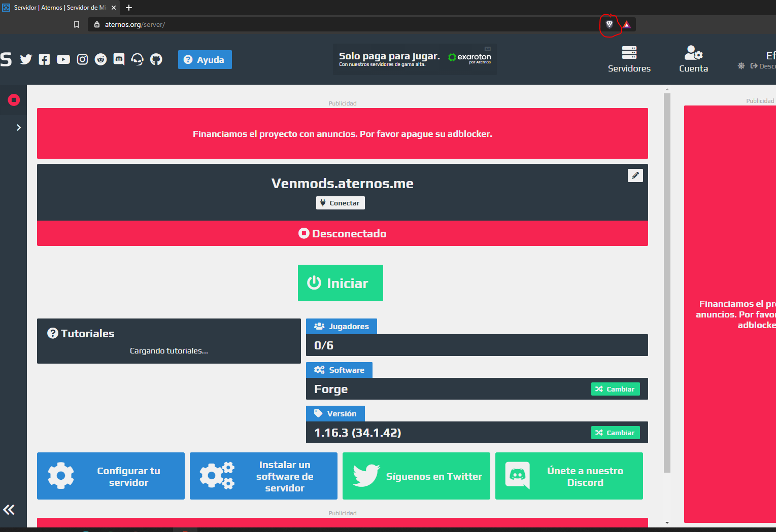
Task: Open the Configurar tu servidor tile
Action: tap(111, 476)
